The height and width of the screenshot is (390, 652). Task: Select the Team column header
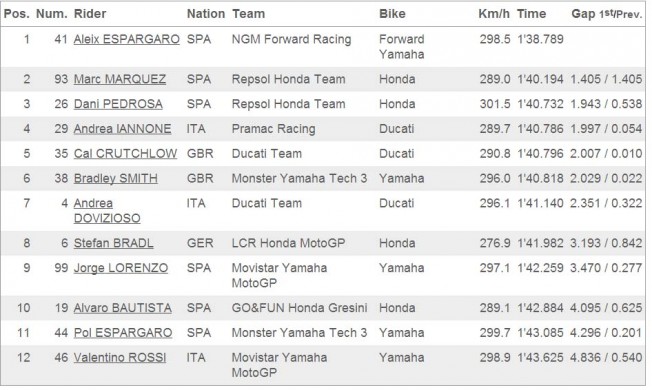click(x=248, y=14)
